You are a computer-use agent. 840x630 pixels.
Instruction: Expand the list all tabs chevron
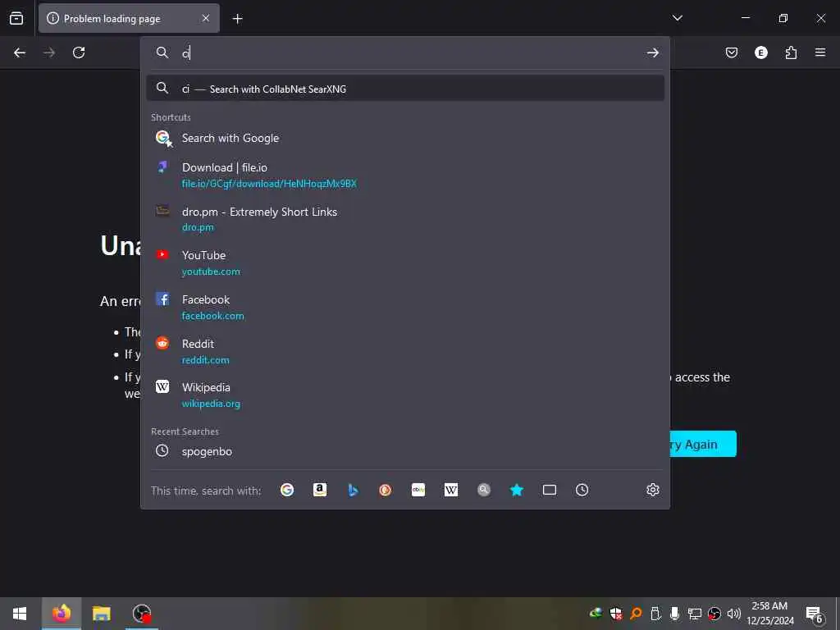(x=678, y=18)
